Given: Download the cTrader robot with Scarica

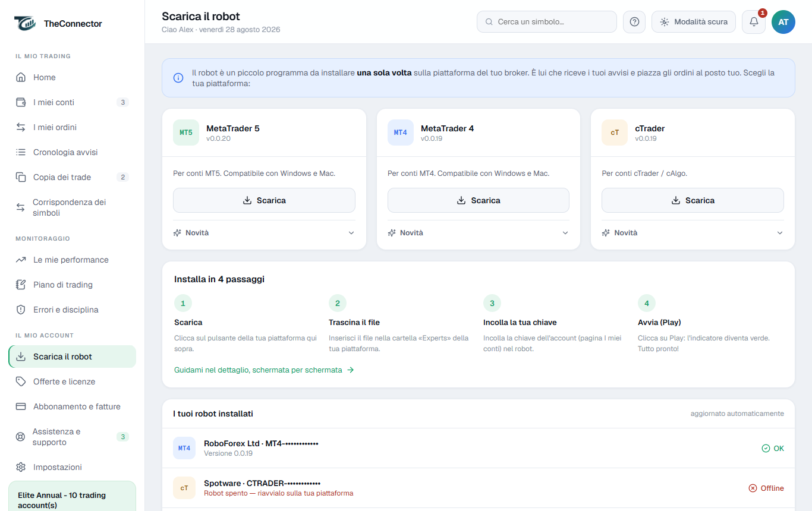Looking at the screenshot, I should coord(693,200).
